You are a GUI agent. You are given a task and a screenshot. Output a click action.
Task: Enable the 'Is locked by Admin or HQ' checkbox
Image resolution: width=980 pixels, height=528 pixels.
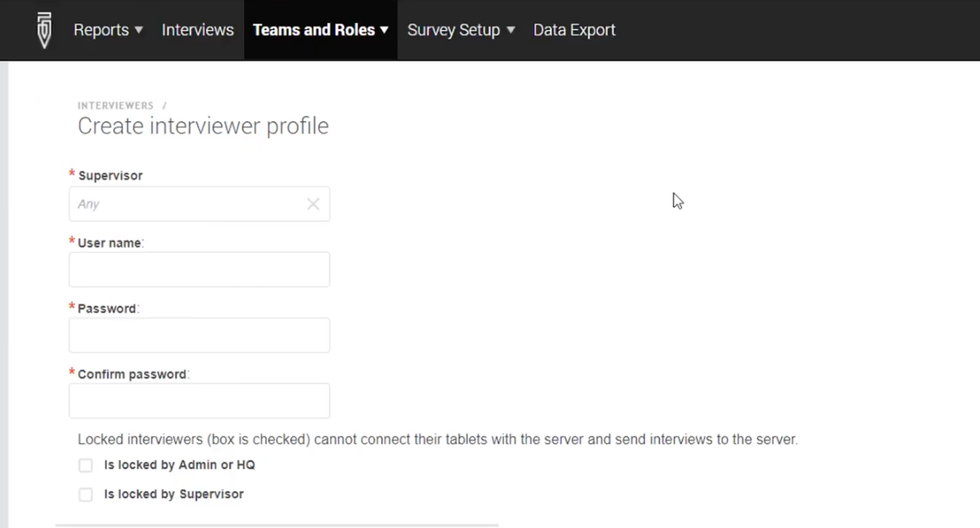[85, 466]
